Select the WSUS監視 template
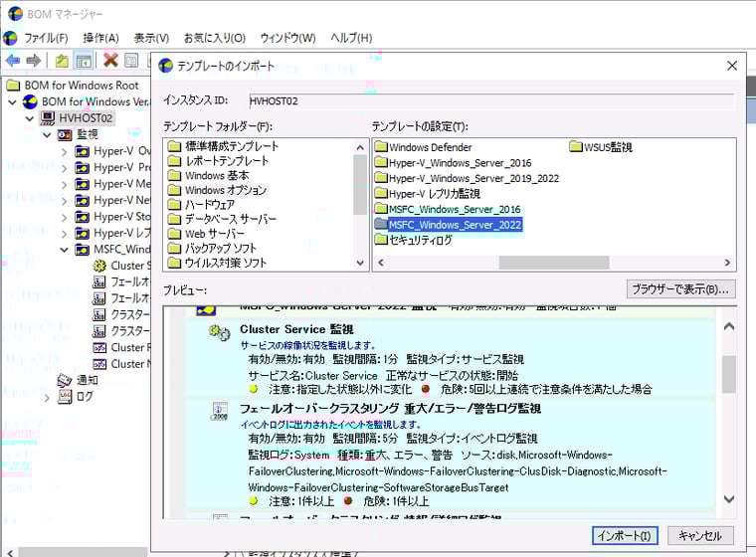This screenshot has height=557, width=756. coord(601,147)
